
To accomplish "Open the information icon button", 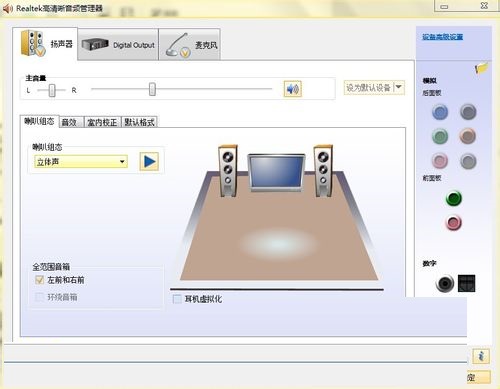I will tap(481, 356).
